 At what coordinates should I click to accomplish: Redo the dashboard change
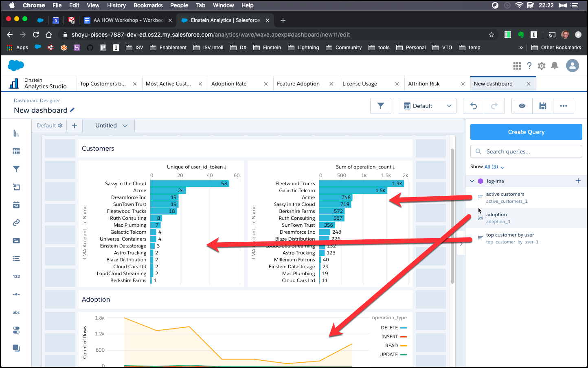[494, 106]
